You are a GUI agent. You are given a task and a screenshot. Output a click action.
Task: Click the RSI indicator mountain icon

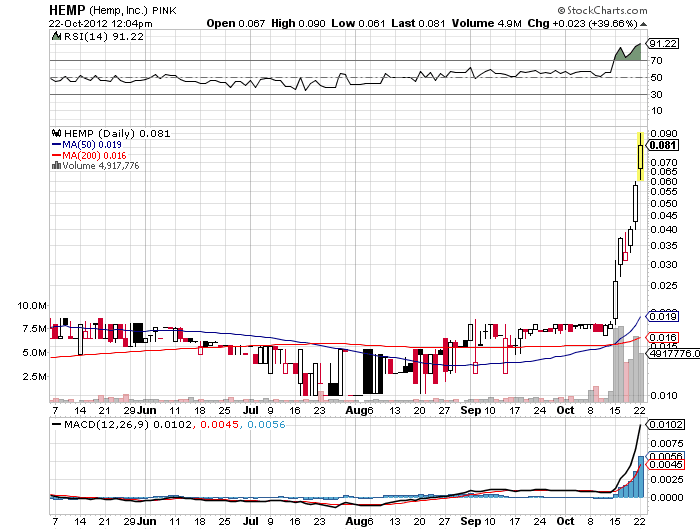click(x=56, y=37)
